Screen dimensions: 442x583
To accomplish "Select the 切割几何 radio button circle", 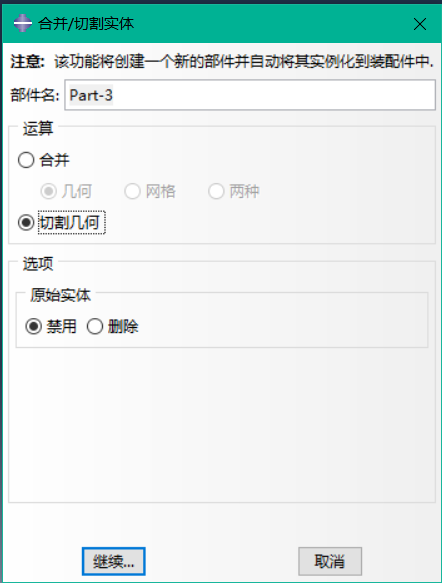I will 26,223.
